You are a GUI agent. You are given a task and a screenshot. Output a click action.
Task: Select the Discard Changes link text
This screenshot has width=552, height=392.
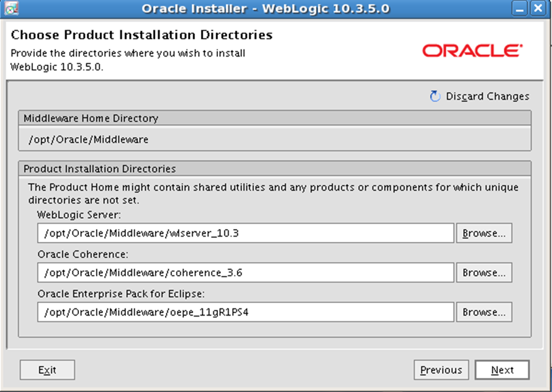488,97
